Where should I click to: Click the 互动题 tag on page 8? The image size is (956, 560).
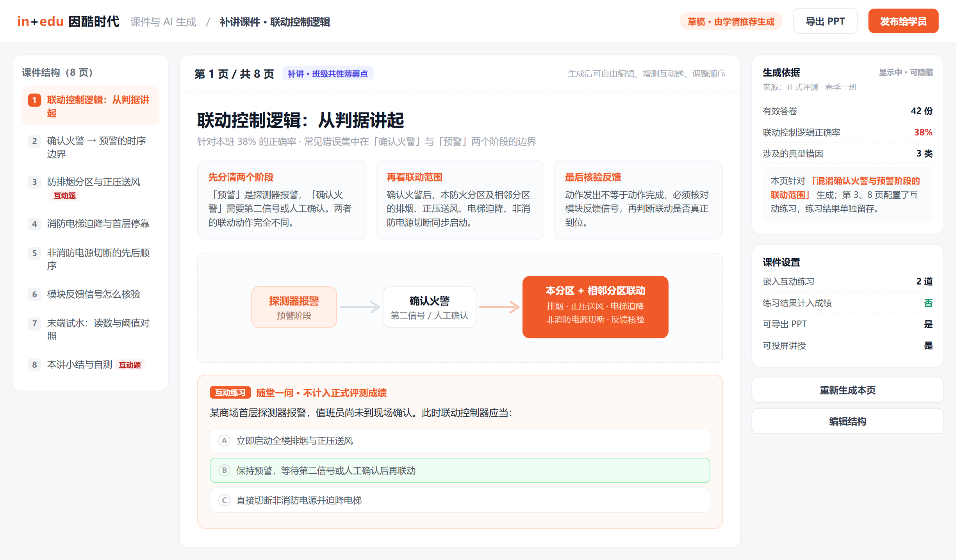[130, 365]
